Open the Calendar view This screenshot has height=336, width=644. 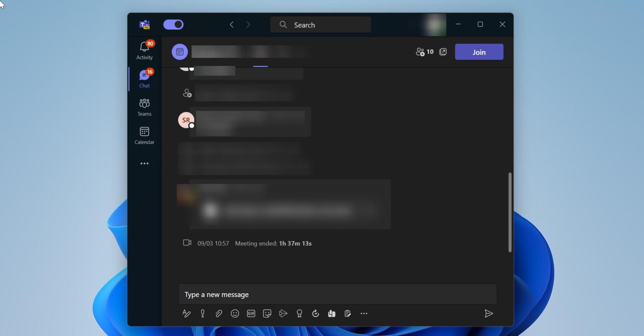click(144, 135)
